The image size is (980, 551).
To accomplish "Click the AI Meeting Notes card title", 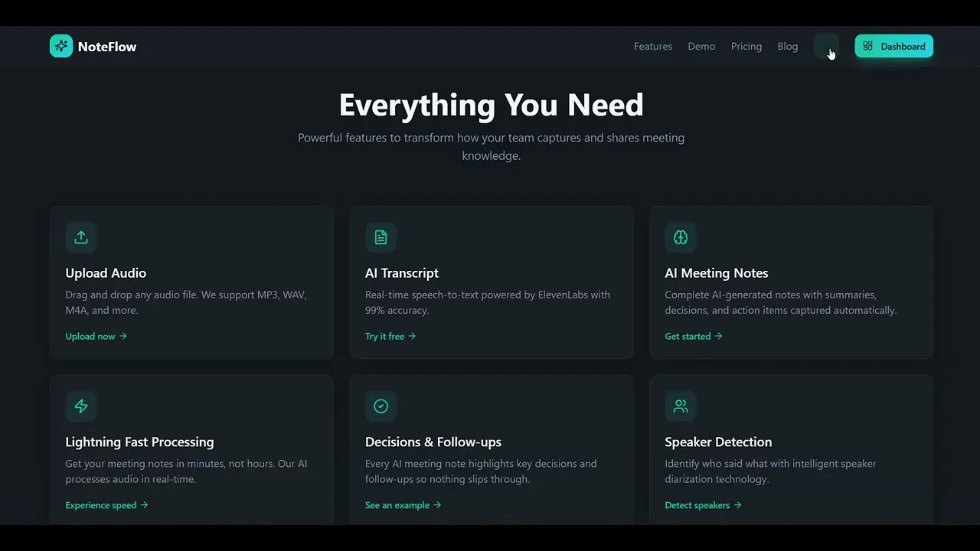I will 717,273.
